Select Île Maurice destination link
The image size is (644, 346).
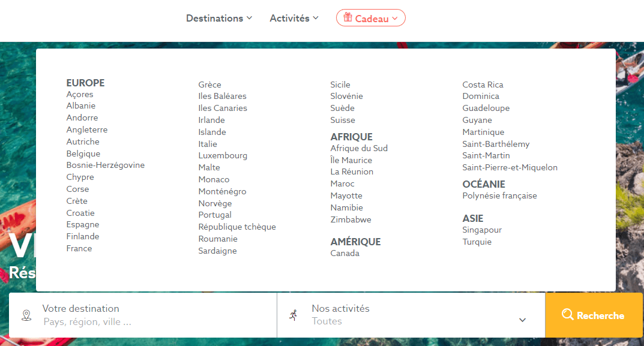point(351,160)
